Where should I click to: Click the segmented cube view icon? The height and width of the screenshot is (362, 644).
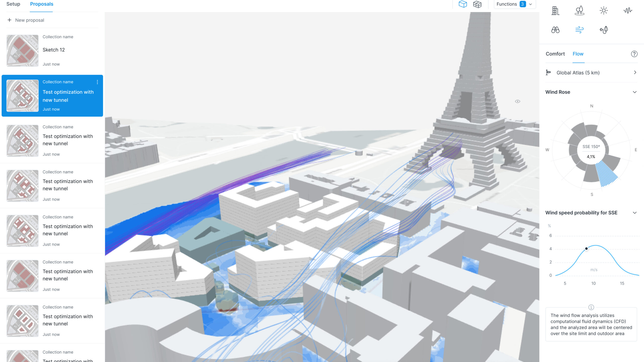pyautogui.click(x=477, y=4)
